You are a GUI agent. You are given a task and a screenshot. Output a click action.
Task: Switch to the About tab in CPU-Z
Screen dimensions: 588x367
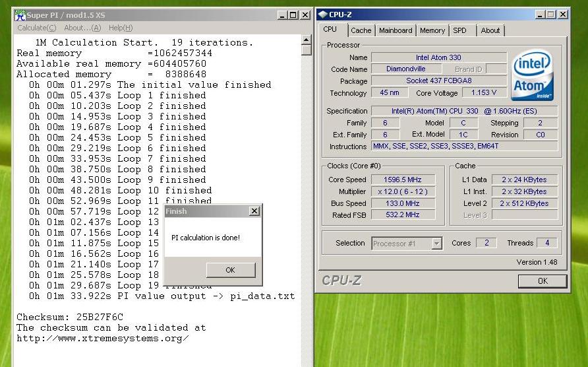pos(490,30)
